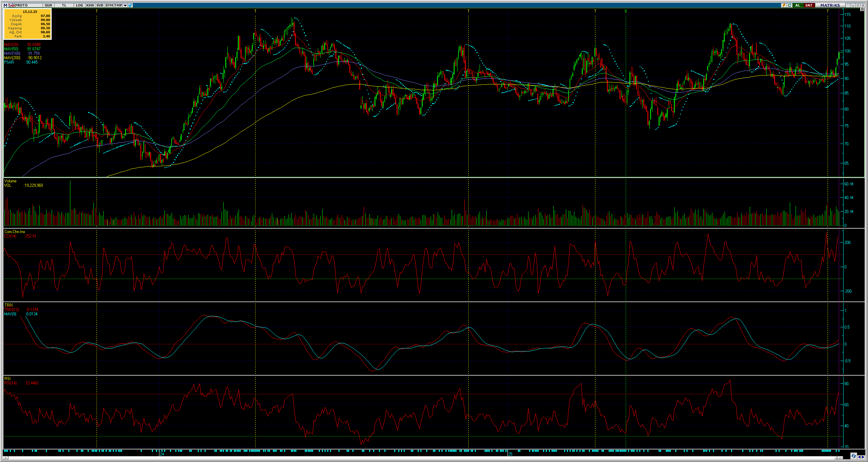Click the lightning bolt icon in title bar

[x=784, y=5]
